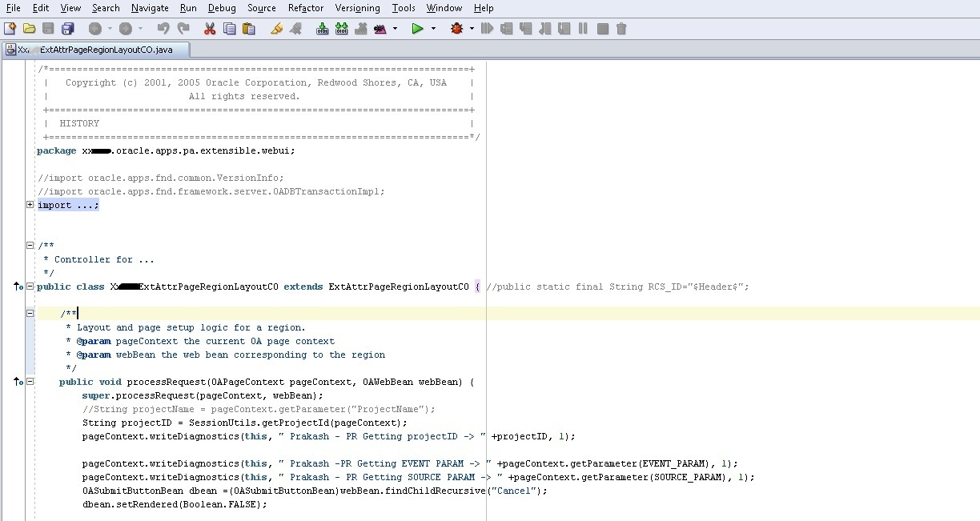This screenshot has width=980, height=521.
Task: Click the package declaration line
Action: [x=166, y=150]
